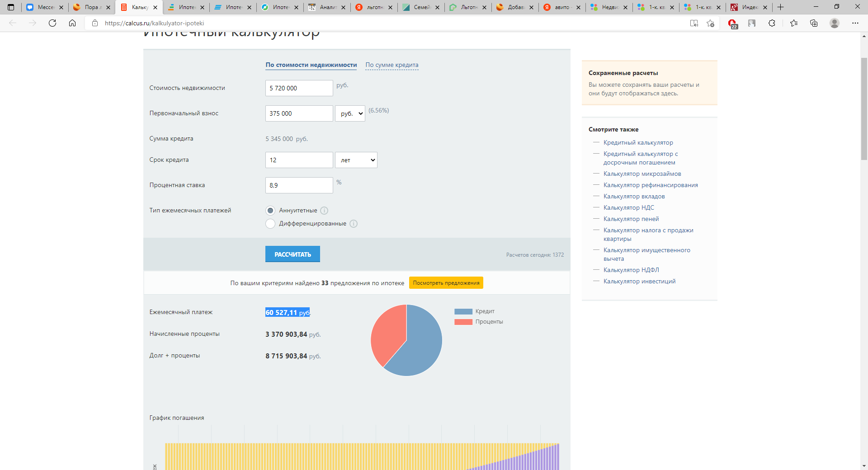
Task: Click the page vertical scrollbar thumb
Action: click(x=864, y=108)
